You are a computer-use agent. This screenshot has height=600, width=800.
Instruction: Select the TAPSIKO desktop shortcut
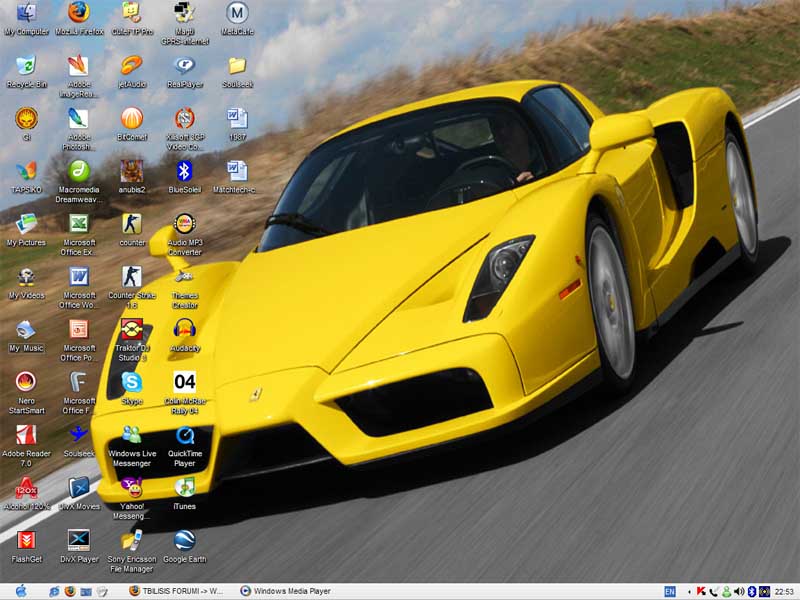click(x=27, y=177)
